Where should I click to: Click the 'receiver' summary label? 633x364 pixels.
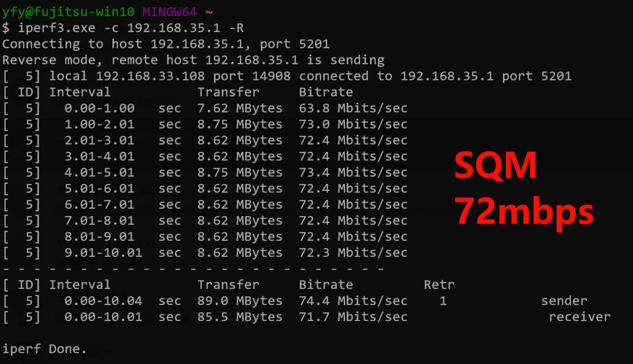click(x=580, y=317)
